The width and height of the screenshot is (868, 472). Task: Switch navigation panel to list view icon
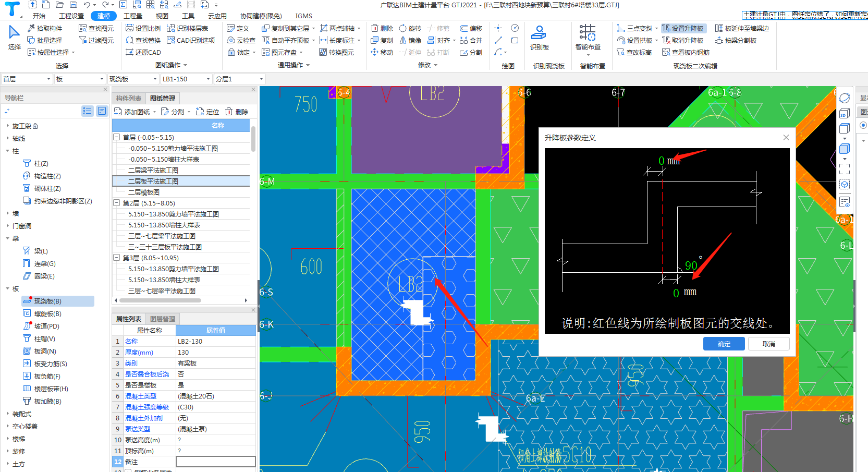[87, 111]
